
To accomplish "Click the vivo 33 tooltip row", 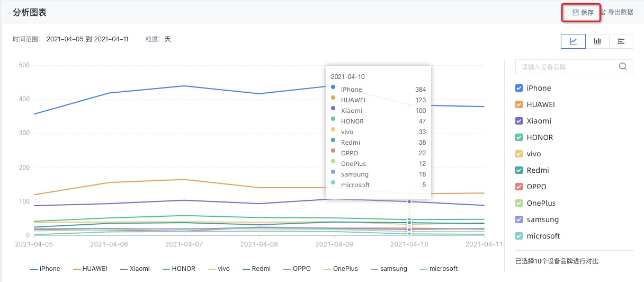I will pos(378,132).
